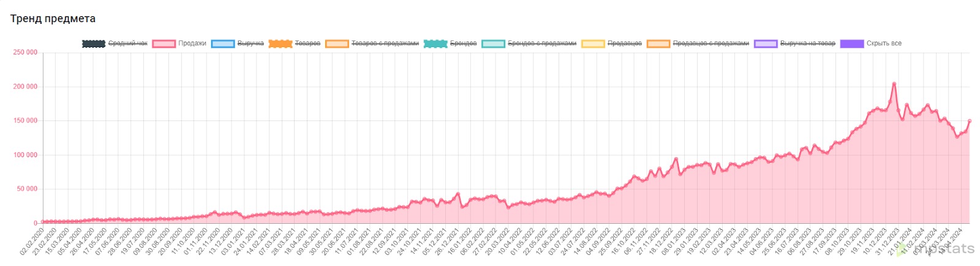Show the 'Товаров с продажами' series
Image resolution: width=980 pixels, height=266 pixels.
tap(385, 43)
